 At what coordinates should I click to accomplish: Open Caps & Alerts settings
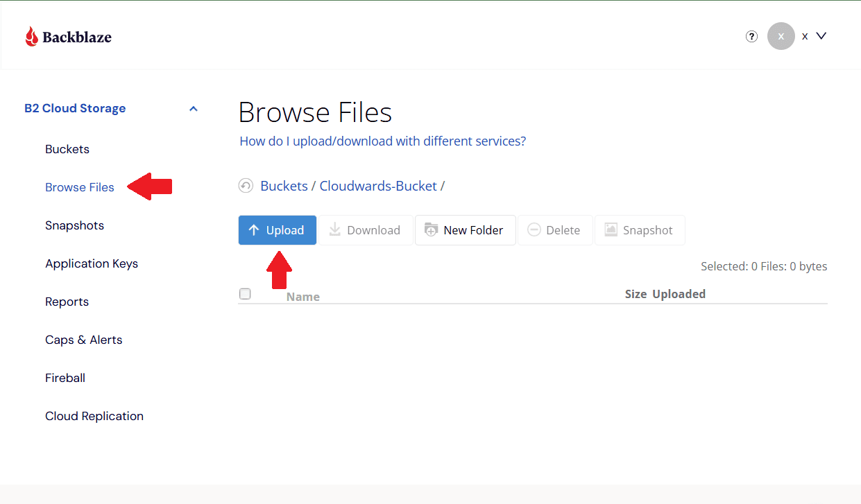(84, 340)
